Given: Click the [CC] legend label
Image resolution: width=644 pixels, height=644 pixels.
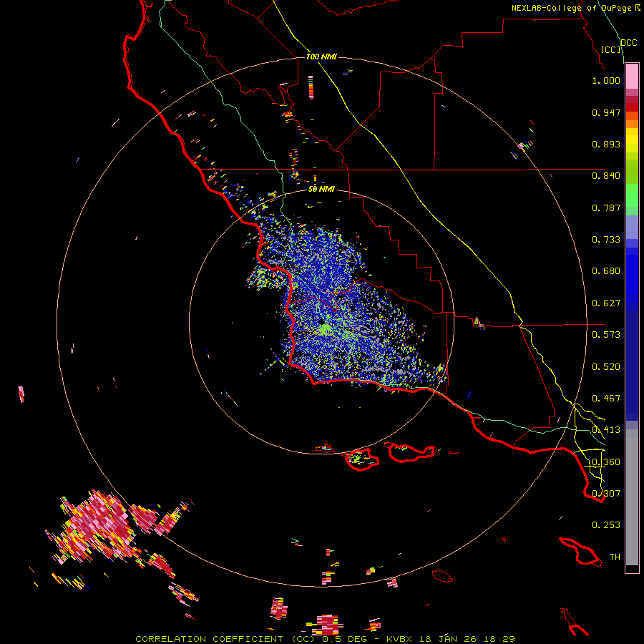Looking at the screenshot, I should [611, 49].
